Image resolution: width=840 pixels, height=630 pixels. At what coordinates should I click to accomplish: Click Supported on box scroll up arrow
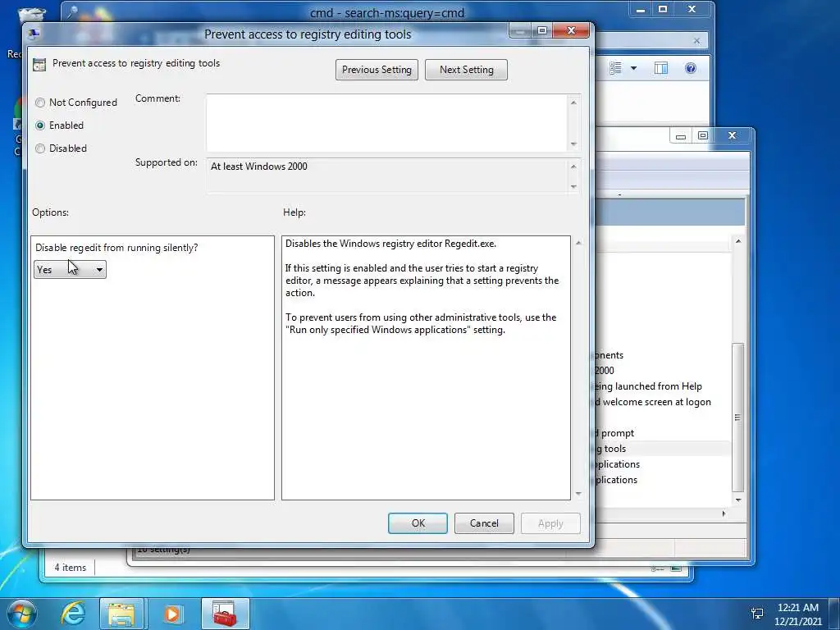[x=573, y=167]
